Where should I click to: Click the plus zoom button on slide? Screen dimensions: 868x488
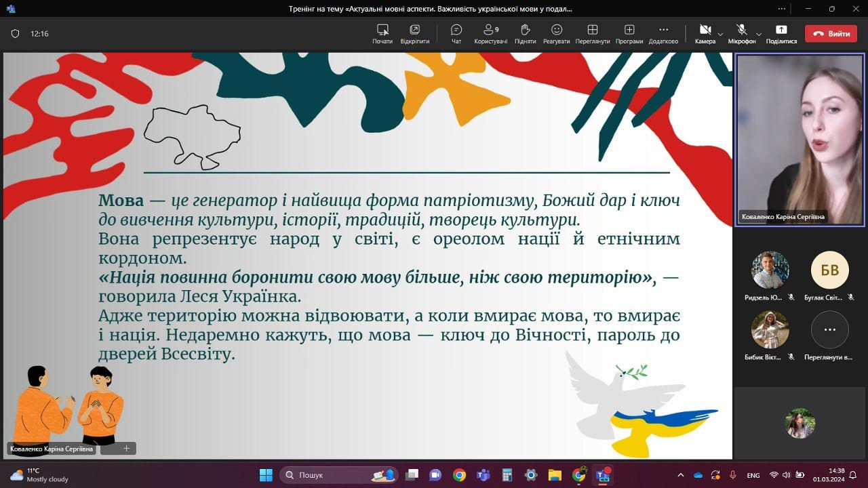[126, 448]
